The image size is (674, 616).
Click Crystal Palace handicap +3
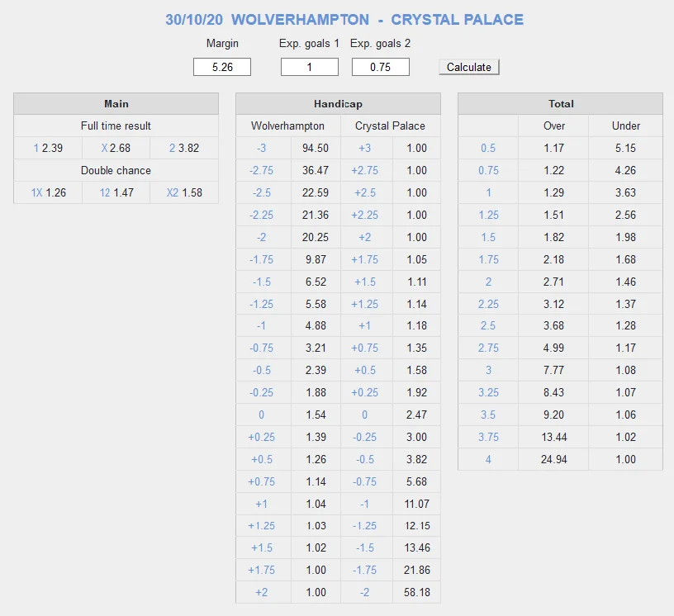(366, 149)
